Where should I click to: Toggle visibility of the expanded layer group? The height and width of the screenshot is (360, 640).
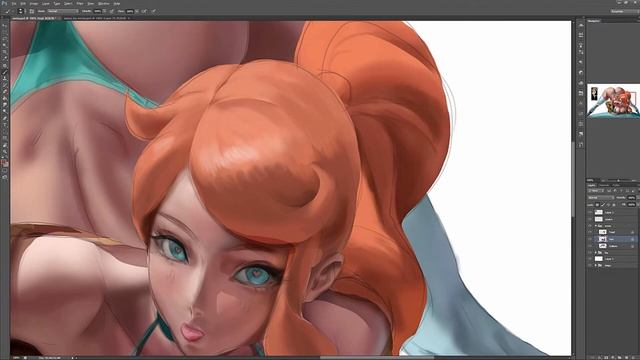click(590, 226)
